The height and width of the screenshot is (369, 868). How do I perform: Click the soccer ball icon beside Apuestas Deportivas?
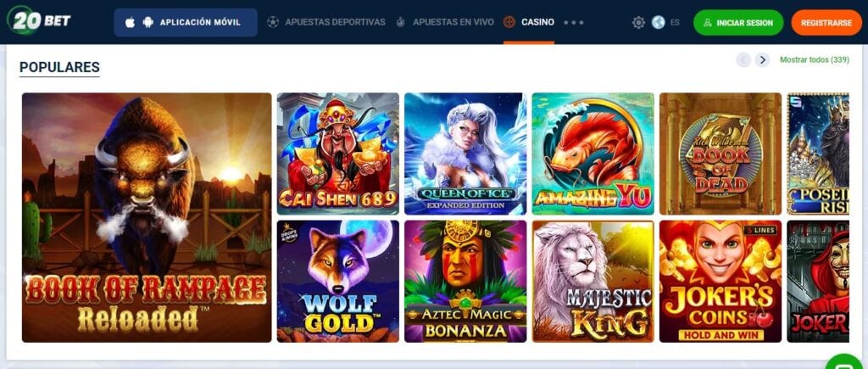(273, 22)
